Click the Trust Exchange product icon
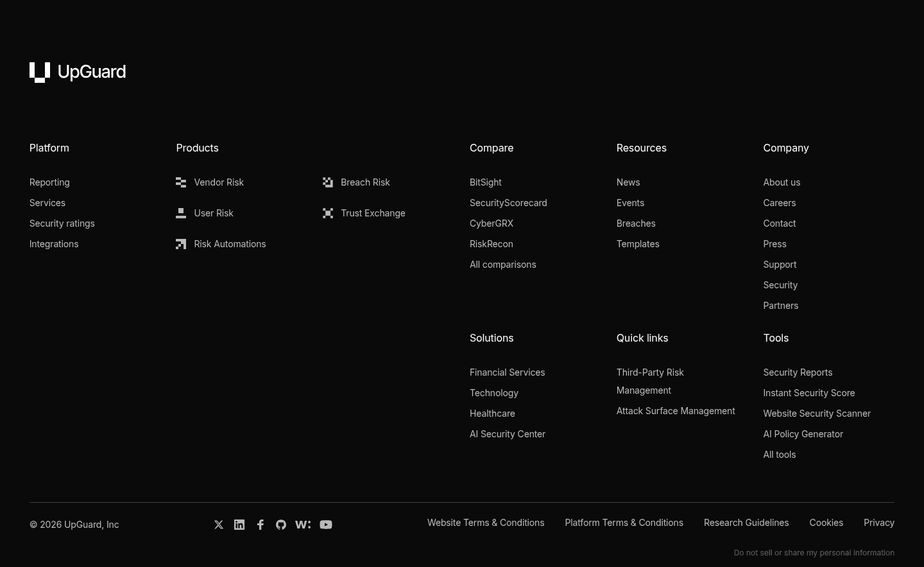This screenshot has width=924, height=567. tap(328, 213)
